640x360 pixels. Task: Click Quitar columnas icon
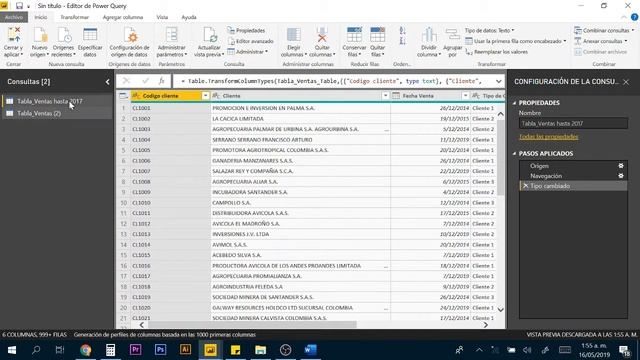point(322,35)
